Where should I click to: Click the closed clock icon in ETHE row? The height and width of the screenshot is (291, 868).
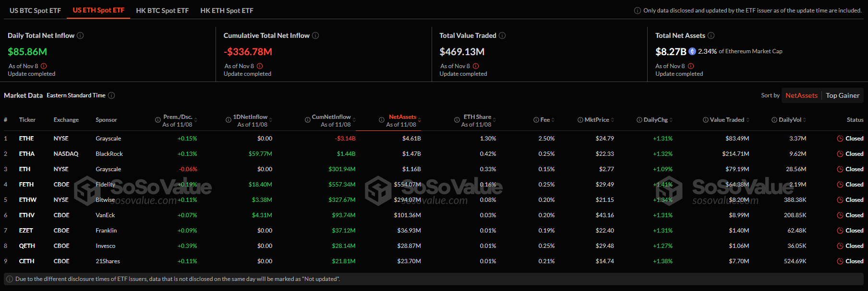click(840, 139)
